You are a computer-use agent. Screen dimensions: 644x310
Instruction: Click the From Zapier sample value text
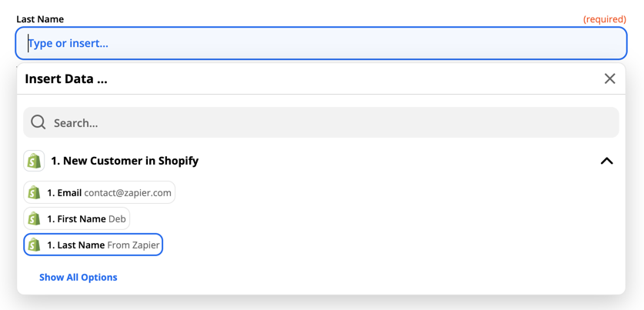[x=133, y=245]
